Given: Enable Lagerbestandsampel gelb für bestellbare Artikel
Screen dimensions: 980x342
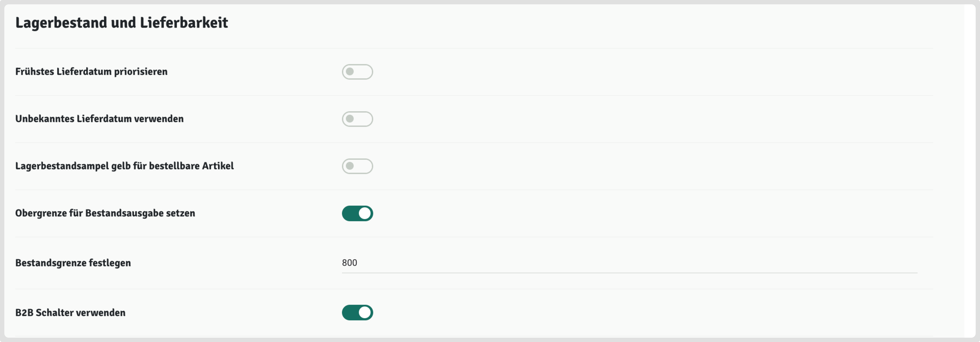Looking at the screenshot, I should [357, 166].
